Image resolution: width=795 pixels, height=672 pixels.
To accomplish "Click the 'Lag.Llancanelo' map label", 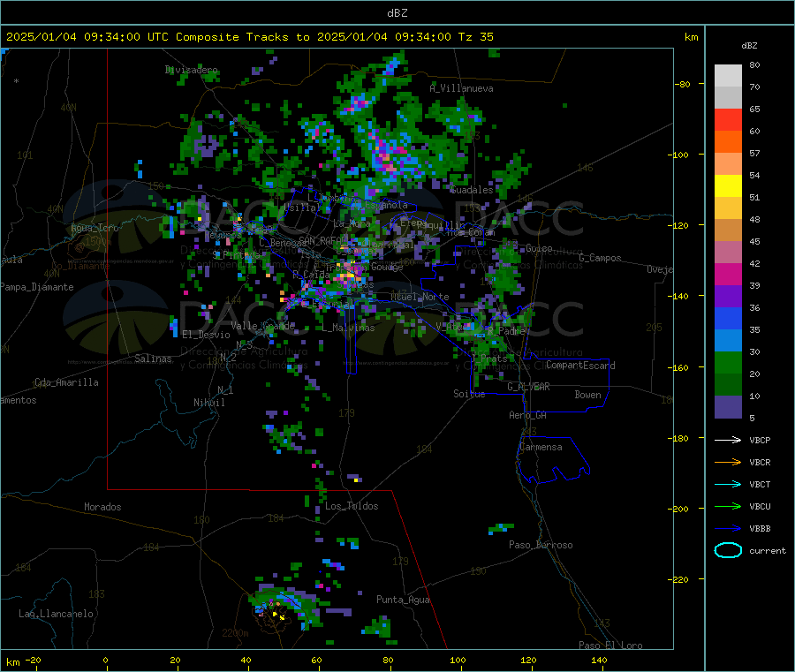I will point(56,614).
